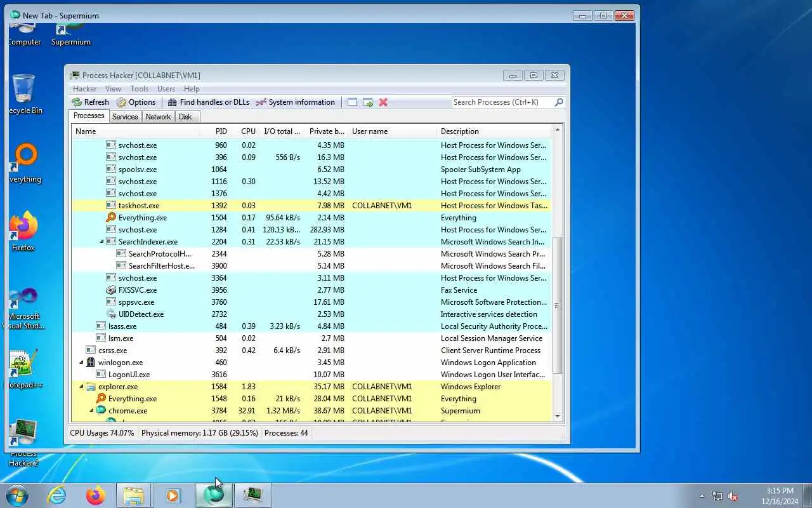Select the sppsvc.exe process row
Image resolution: width=812 pixels, height=508 pixels.
pyautogui.click(x=311, y=302)
